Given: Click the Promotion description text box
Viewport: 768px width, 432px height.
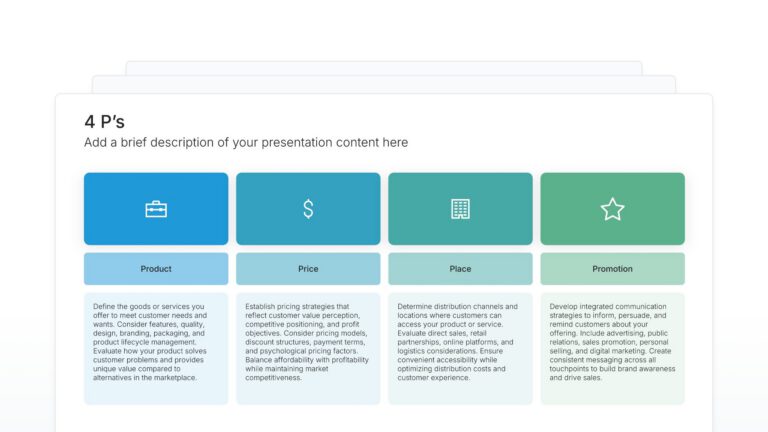Looking at the screenshot, I should pyautogui.click(x=612, y=343).
